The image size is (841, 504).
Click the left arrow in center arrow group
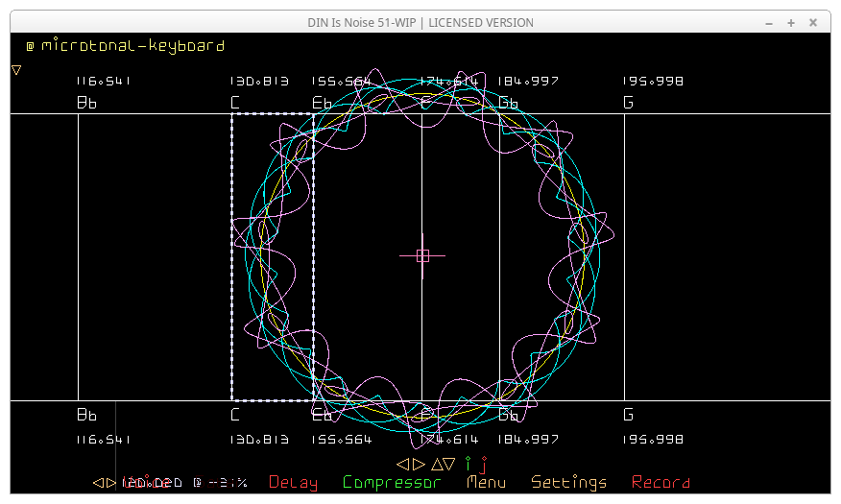pyautogui.click(x=402, y=464)
